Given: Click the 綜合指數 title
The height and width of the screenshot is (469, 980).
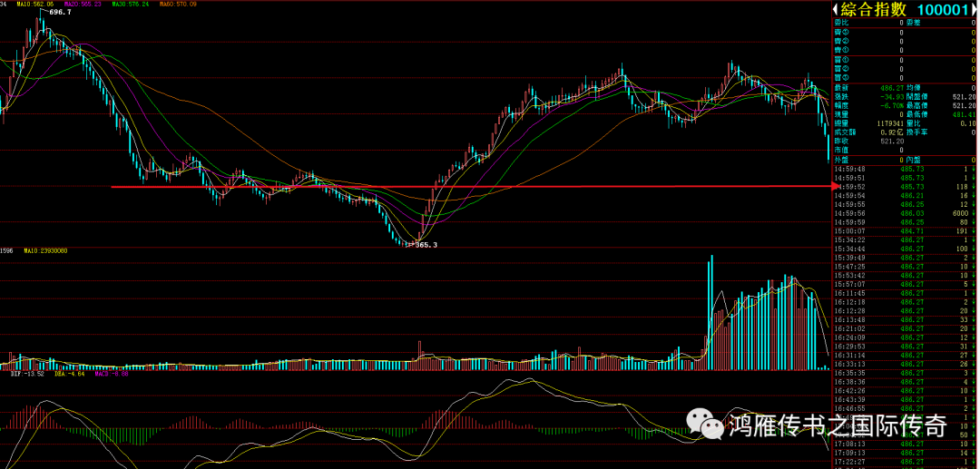Looking at the screenshot, I should pos(874,9).
